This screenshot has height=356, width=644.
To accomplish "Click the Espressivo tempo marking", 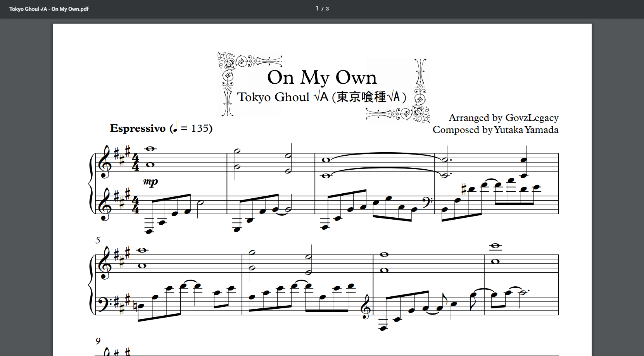I will (x=138, y=128).
